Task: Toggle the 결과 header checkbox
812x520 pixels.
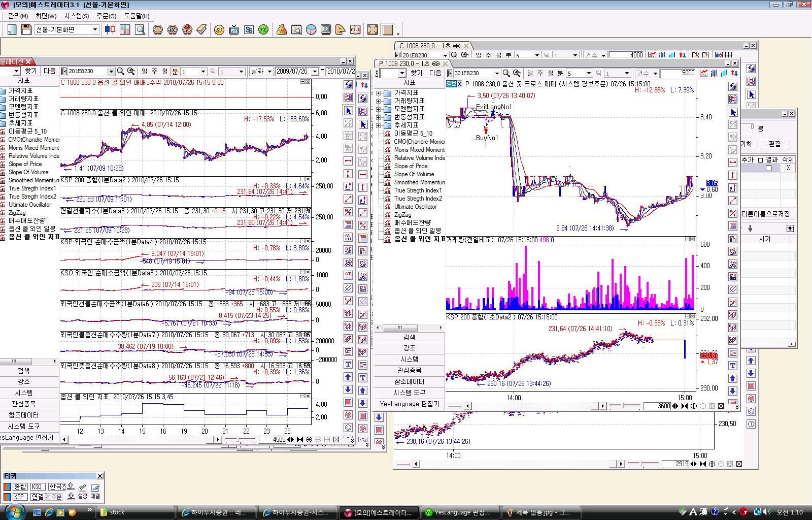Action: coord(760,160)
